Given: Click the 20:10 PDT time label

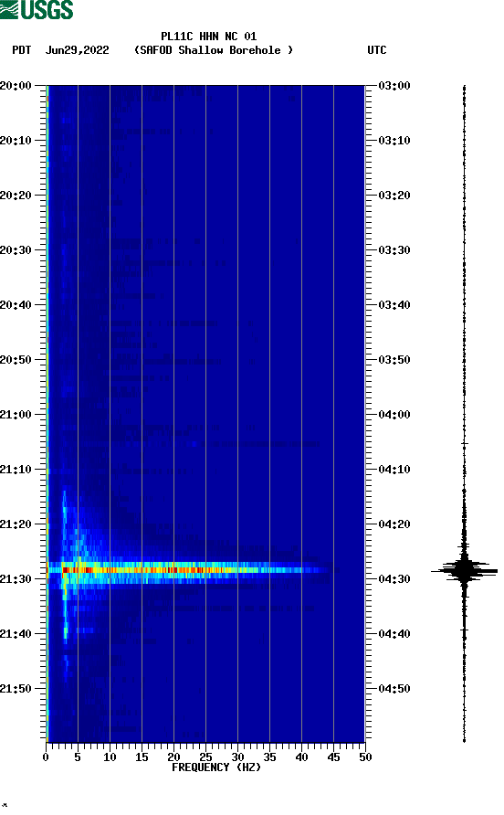Looking at the screenshot, I should (x=16, y=141).
